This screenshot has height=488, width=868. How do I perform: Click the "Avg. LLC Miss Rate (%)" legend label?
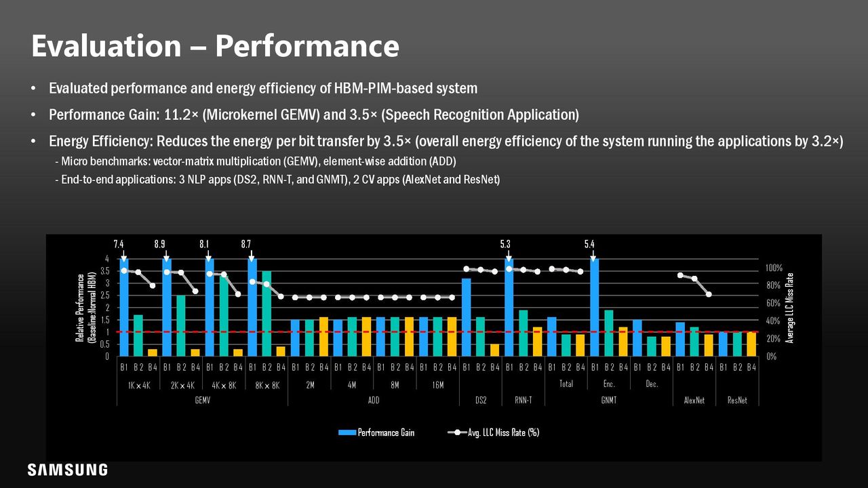tap(504, 432)
